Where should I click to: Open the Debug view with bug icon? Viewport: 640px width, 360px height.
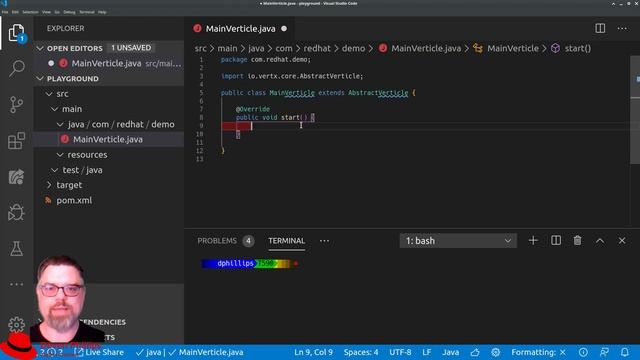(16, 212)
